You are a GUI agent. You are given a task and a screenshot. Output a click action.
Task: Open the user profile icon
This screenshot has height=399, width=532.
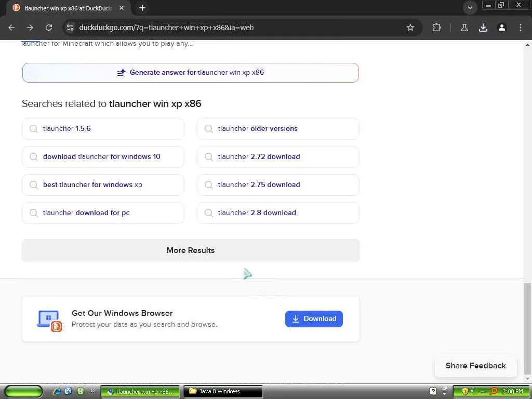(x=502, y=28)
